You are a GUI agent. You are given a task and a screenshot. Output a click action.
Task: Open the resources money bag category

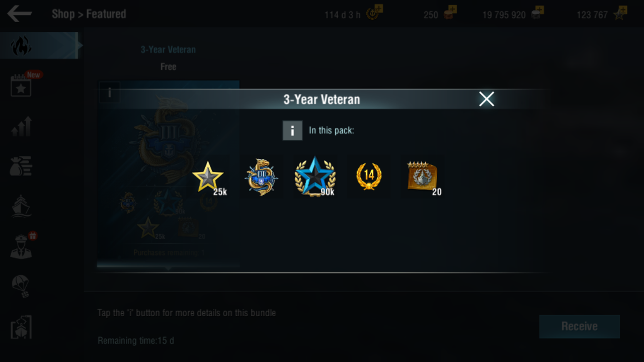21,166
